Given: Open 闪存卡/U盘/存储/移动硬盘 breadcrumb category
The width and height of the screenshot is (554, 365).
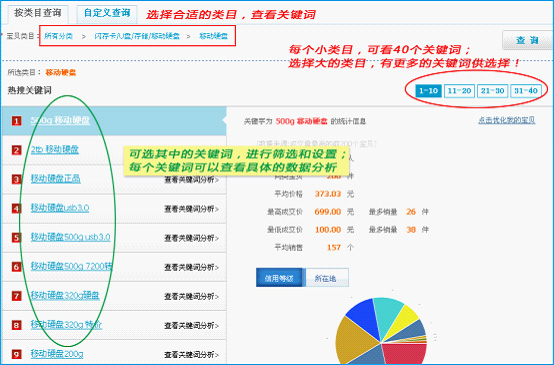Looking at the screenshot, I should (137, 36).
